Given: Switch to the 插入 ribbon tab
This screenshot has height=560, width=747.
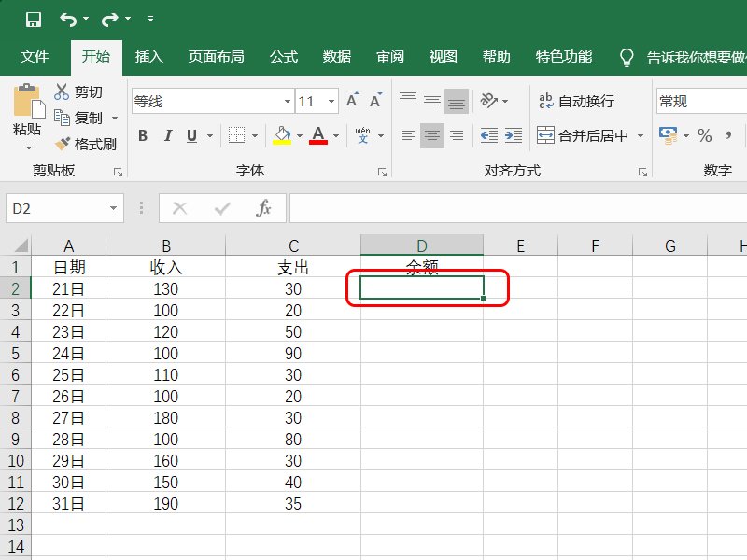Looking at the screenshot, I should (x=150, y=56).
